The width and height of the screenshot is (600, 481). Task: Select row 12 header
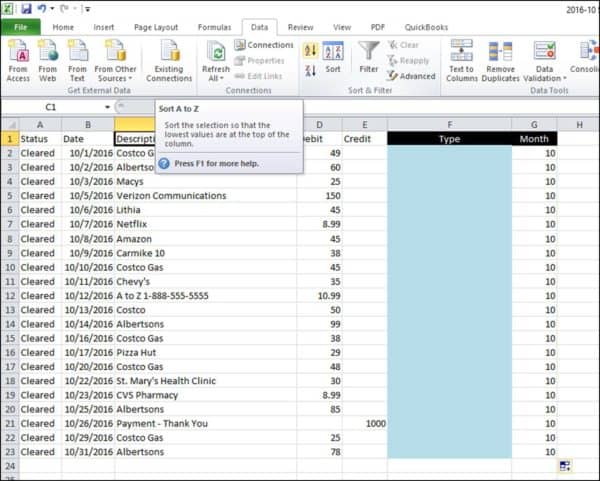[x=10, y=296]
